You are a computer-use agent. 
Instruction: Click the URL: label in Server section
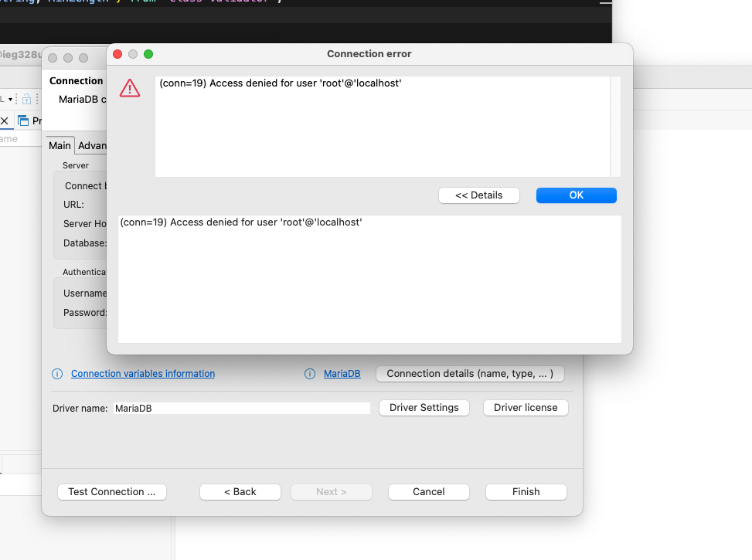click(x=74, y=204)
